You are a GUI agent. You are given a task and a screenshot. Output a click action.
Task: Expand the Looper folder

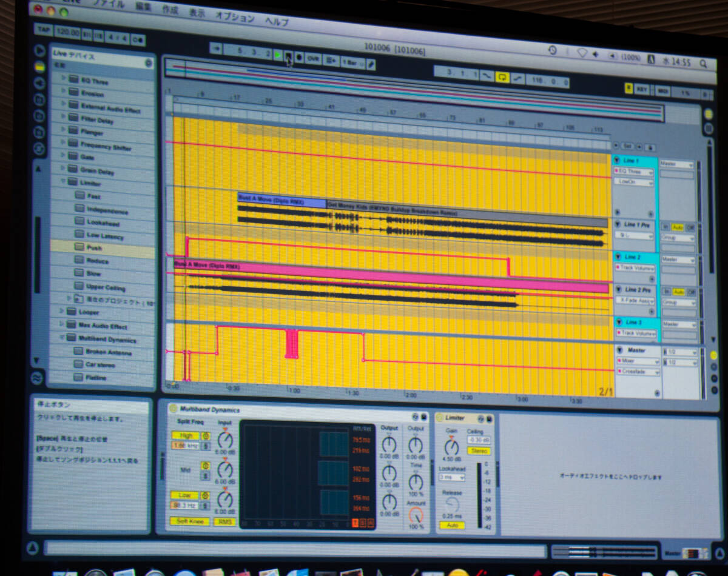click(62, 311)
